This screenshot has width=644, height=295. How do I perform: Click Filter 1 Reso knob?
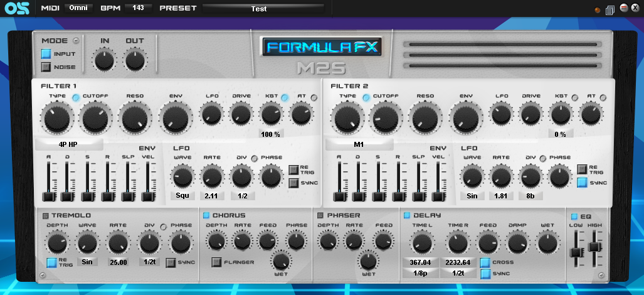click(x=135, y=117)
